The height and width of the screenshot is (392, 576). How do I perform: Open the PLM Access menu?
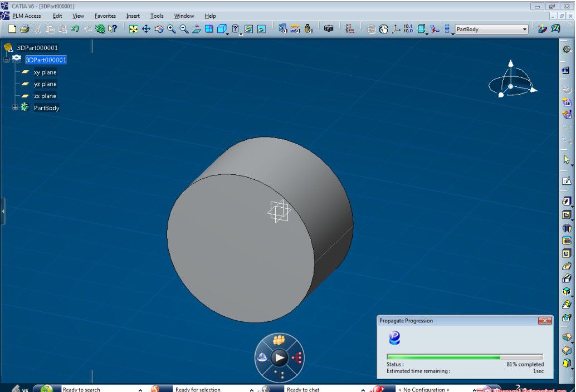pos(26,16)
